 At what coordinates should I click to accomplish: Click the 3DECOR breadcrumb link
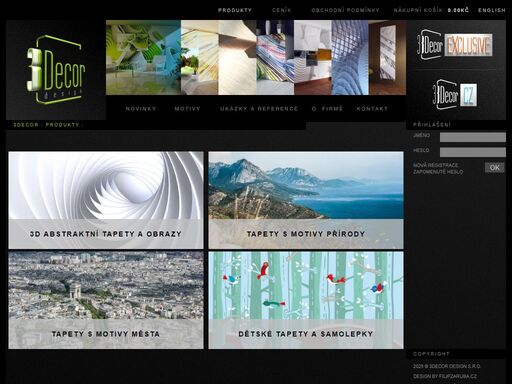pyautogui.click(x=26, y=125)
